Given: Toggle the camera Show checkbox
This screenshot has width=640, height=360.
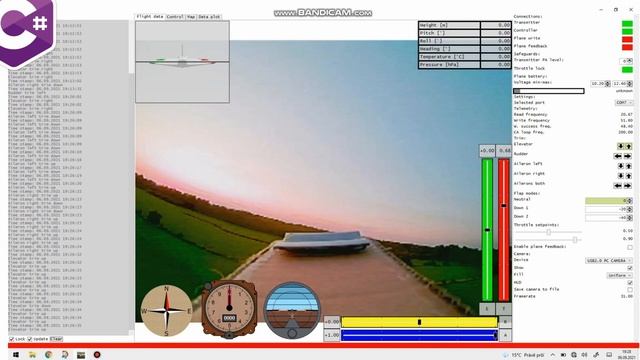Looking at the screenshot, I should (630, 268).
